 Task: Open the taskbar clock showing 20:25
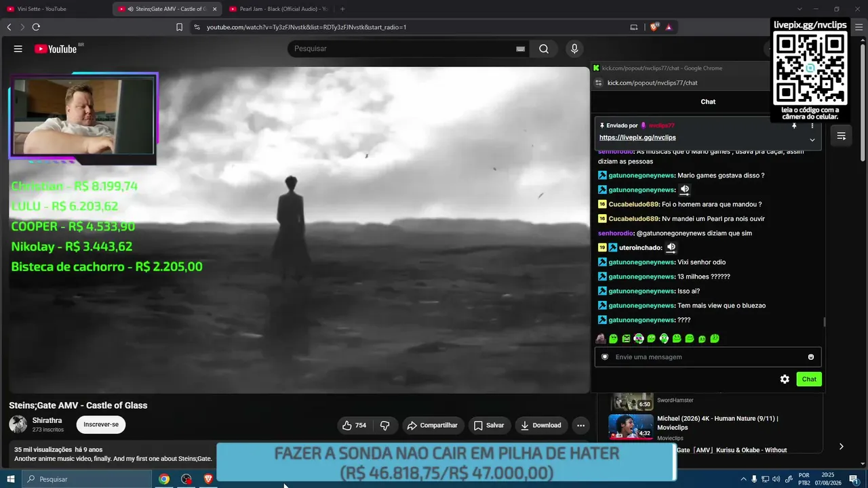(828, 479)
